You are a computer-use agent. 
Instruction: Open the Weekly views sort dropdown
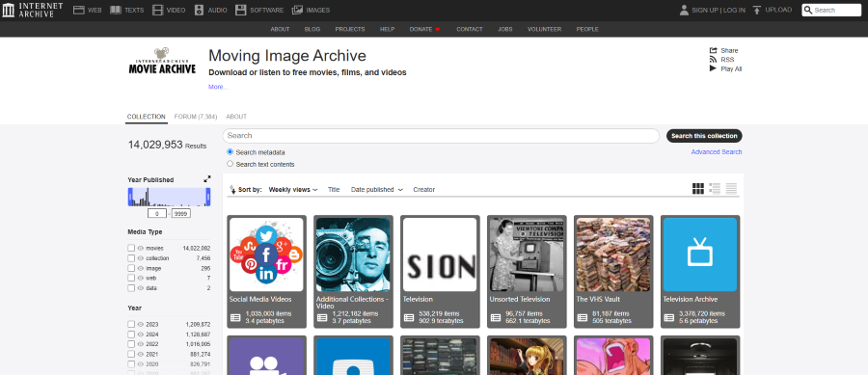(293, 190)
